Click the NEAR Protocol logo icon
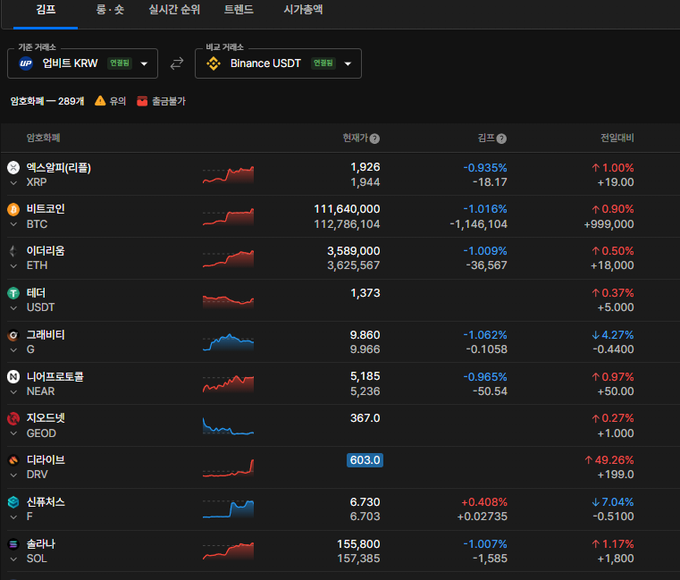This screenshot has width=680, height=580. (13, 377)
